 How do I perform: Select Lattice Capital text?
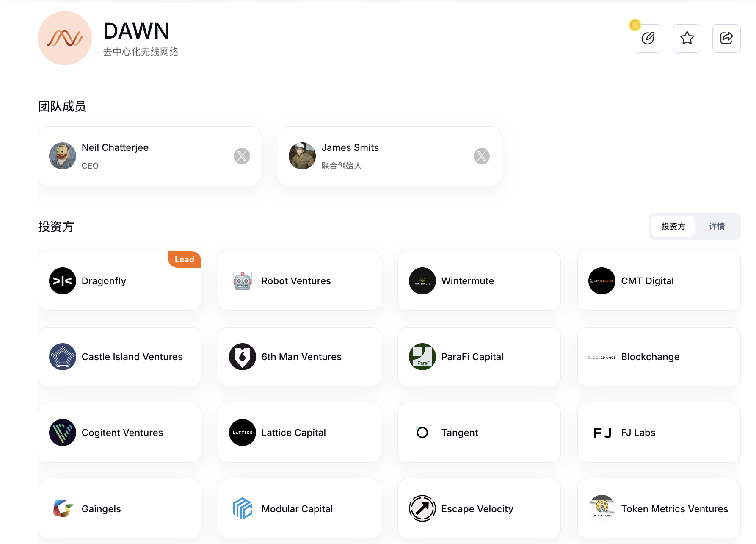[x=293, y=433]
